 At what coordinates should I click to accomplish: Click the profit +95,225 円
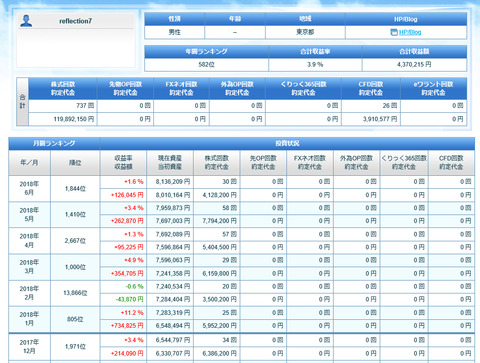click(x=129, y=247)
